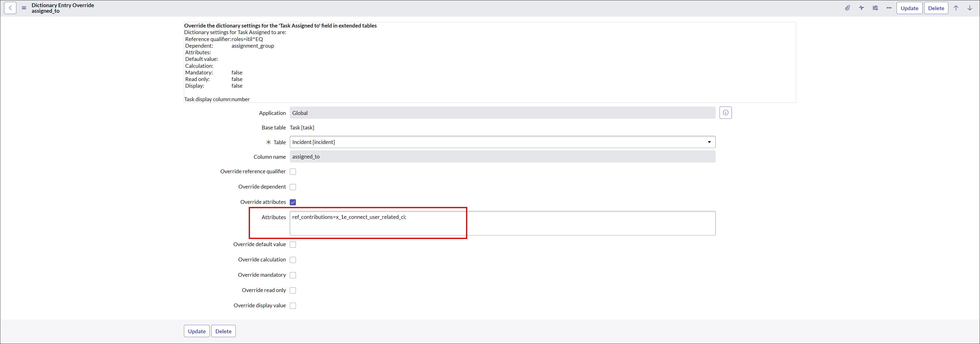The width and height of the screenshot is (980, 344).
Task: Click the paperclip attachments icon
Action: pos(848,8)
